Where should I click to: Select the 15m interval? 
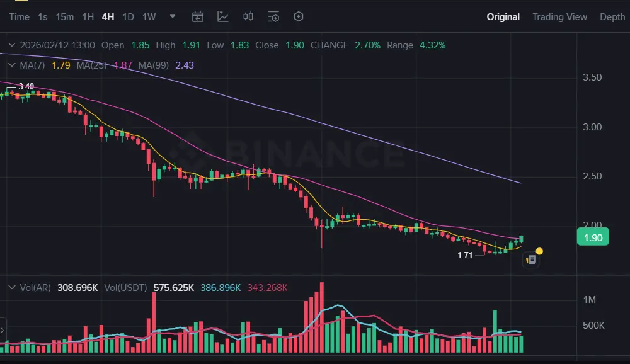[65, 17]
